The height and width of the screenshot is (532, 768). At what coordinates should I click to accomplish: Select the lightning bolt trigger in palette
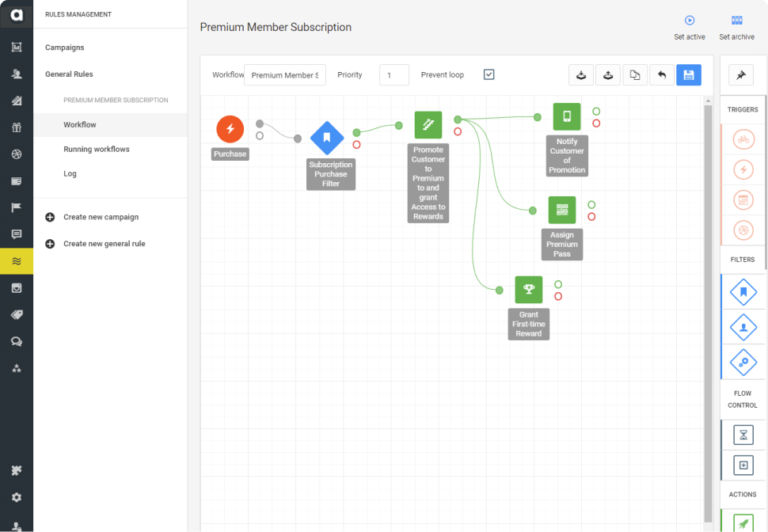743,170
